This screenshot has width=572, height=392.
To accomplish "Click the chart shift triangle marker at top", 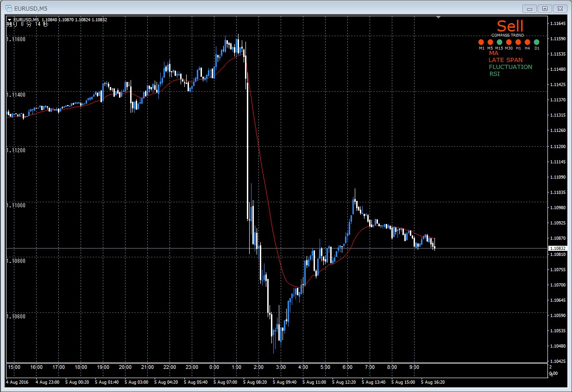I will [x=439, y=18].
